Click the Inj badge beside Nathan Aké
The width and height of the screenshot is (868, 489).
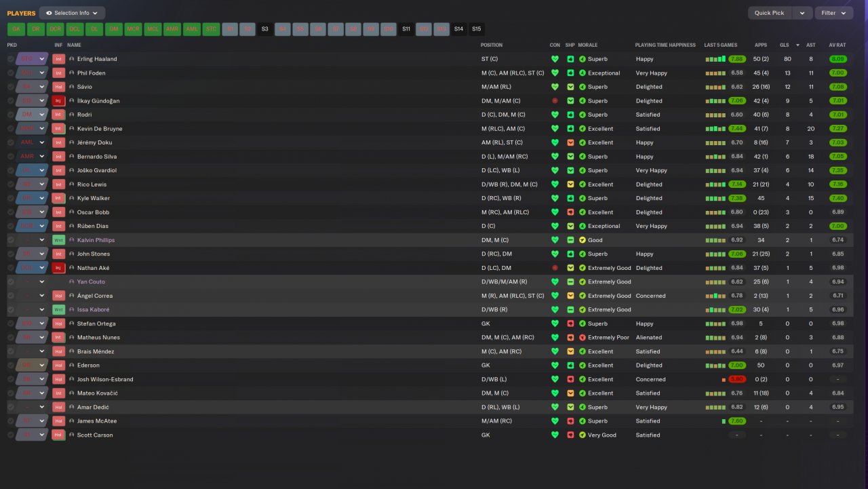pyautogui.click(x=59, y=268)
